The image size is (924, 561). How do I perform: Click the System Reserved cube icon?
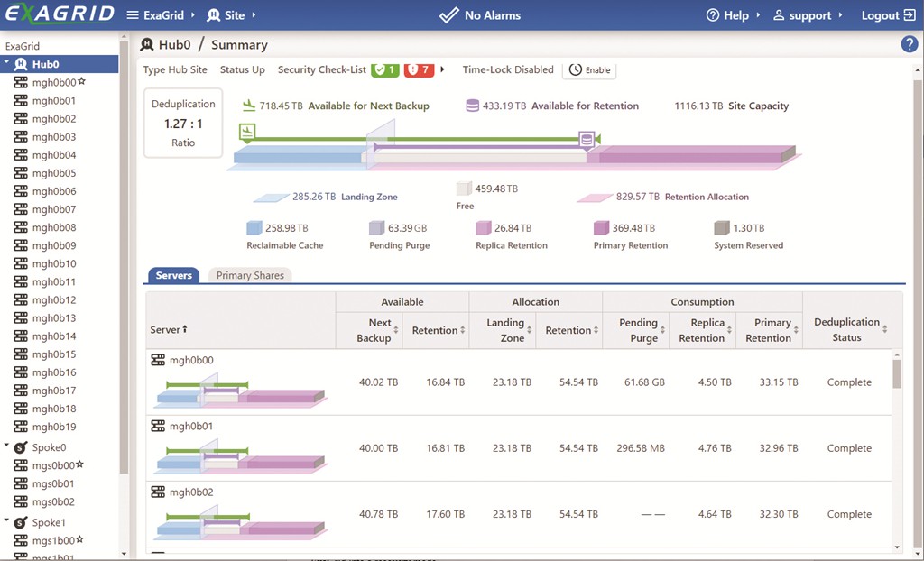click(721, 227)
